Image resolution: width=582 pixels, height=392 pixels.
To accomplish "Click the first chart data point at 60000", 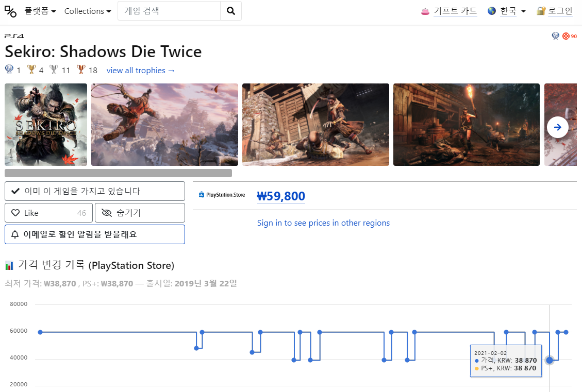I will tap(40, 332).
